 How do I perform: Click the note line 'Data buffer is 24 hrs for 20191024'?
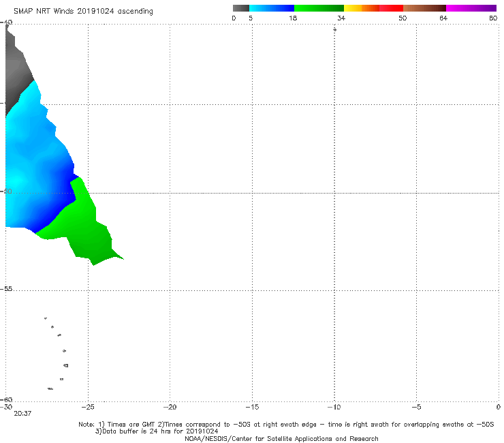157,431
